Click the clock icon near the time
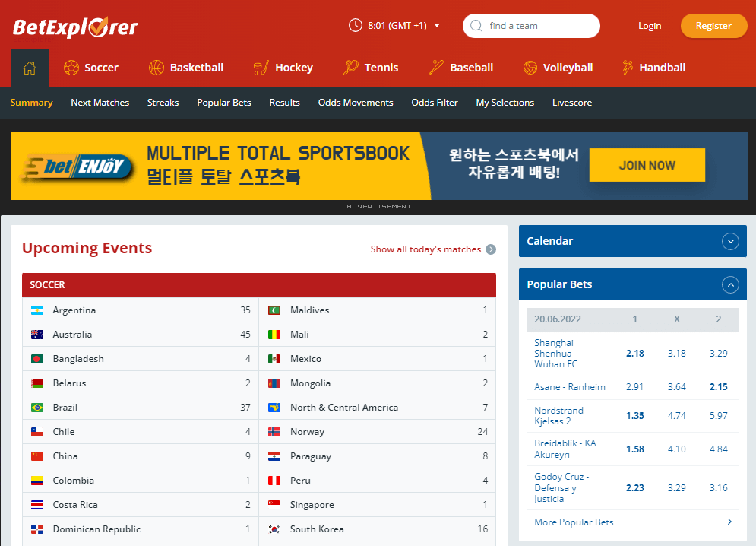Viewport: 756px width, 546px height. click(x=356, y=25)
